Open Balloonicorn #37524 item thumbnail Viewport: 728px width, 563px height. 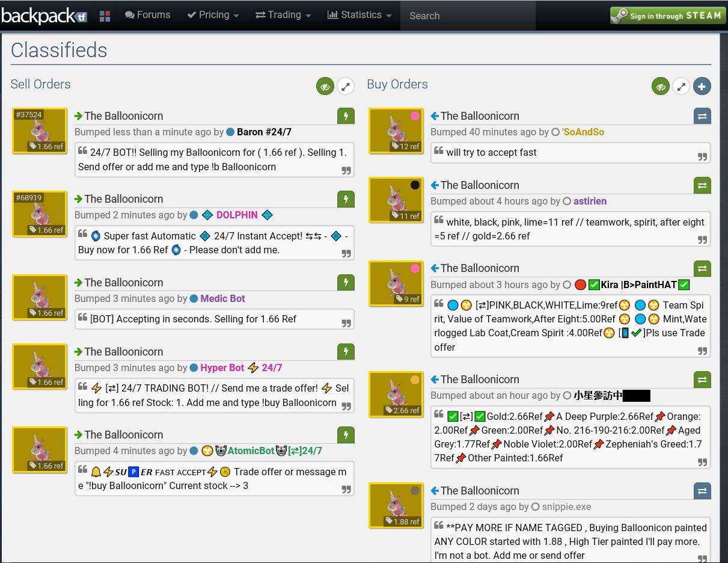39,131
